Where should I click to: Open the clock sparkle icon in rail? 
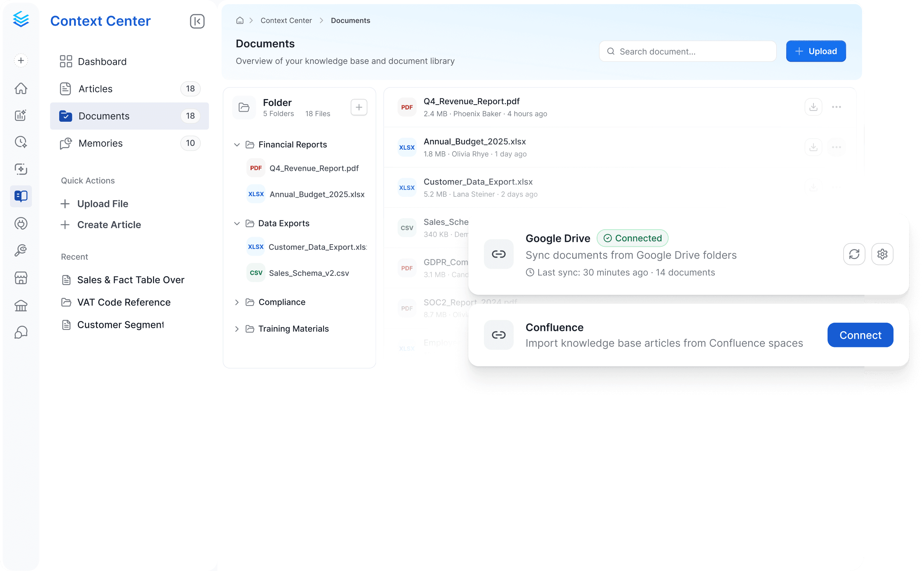coord(21,142)
